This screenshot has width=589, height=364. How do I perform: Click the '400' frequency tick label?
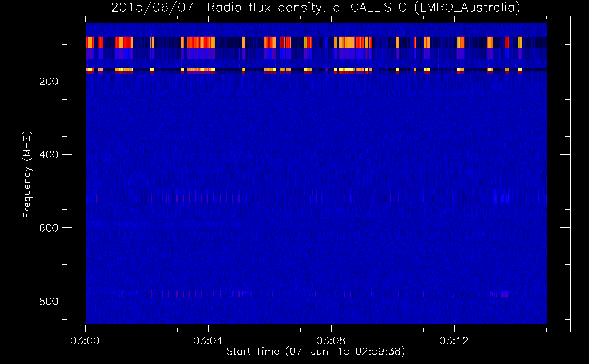pyautogui.click(x=49, y=155)
